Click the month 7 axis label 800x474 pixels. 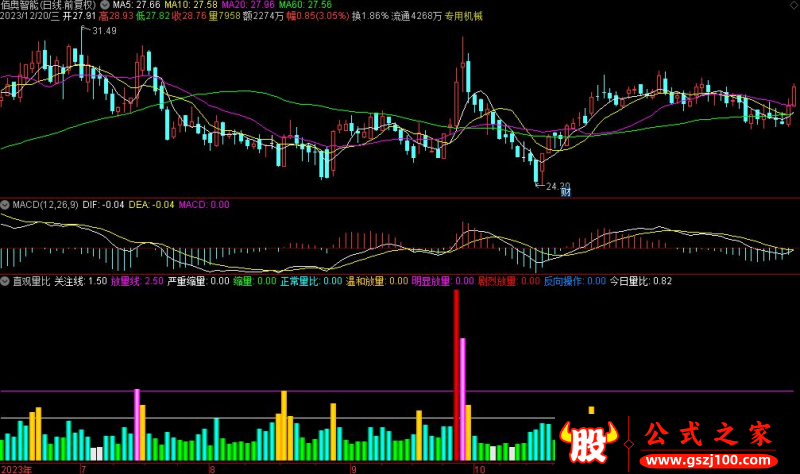tap(83, 469)
